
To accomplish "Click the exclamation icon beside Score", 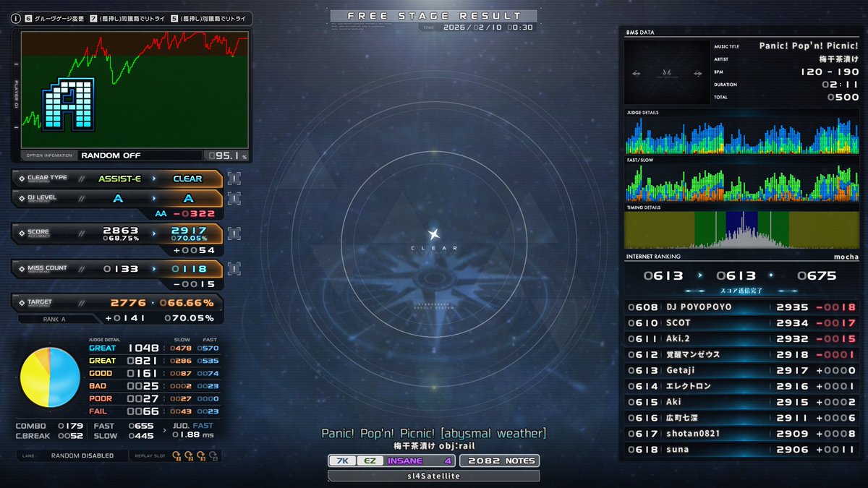I will (x=234, y=233).
